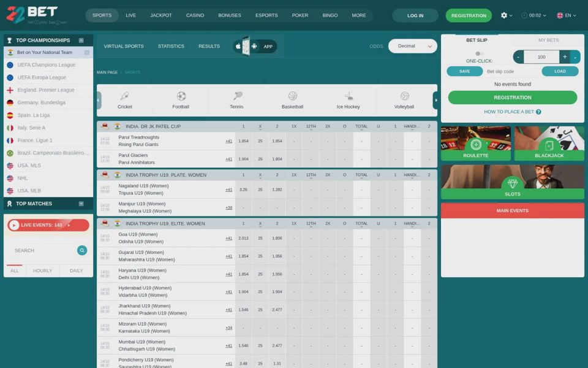Collapse Bet on Your National Team
The image size is (588, 368).
click(x=86, y=53)
